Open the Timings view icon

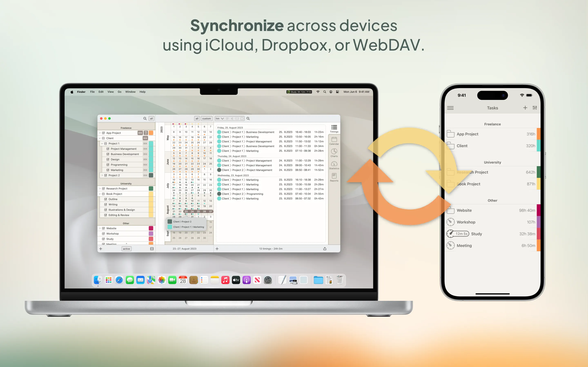334,127
